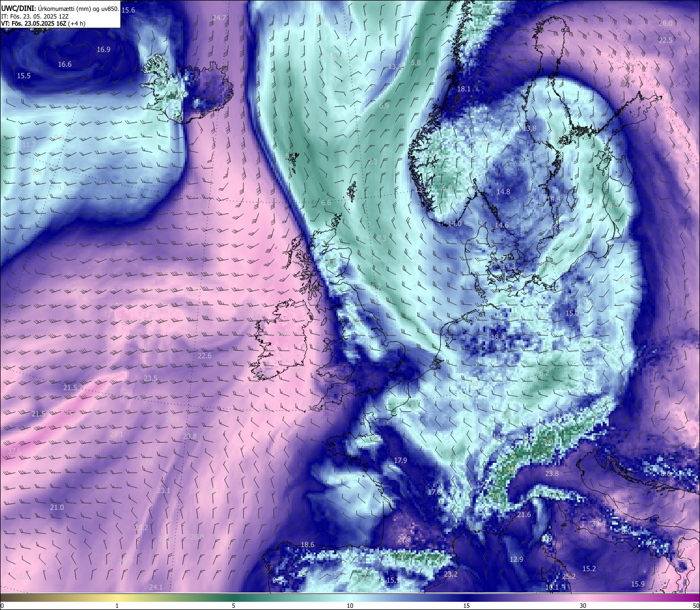Click the 'IT: Fös. 23. 05. 2025 12Z' line
This screenshot has width=700, height=610.
(x=35, y=16)
